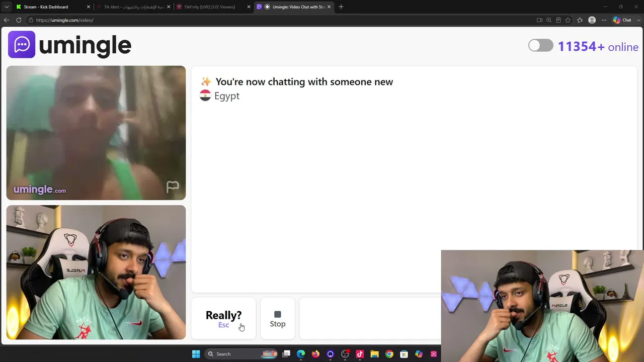Open a new browser tab
644x362 pixels.
341,7
